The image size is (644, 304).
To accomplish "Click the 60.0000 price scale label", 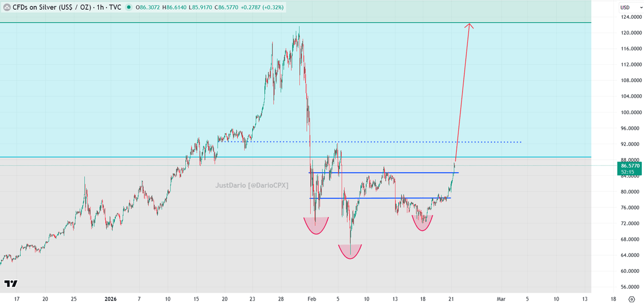I will pos(631,271).
